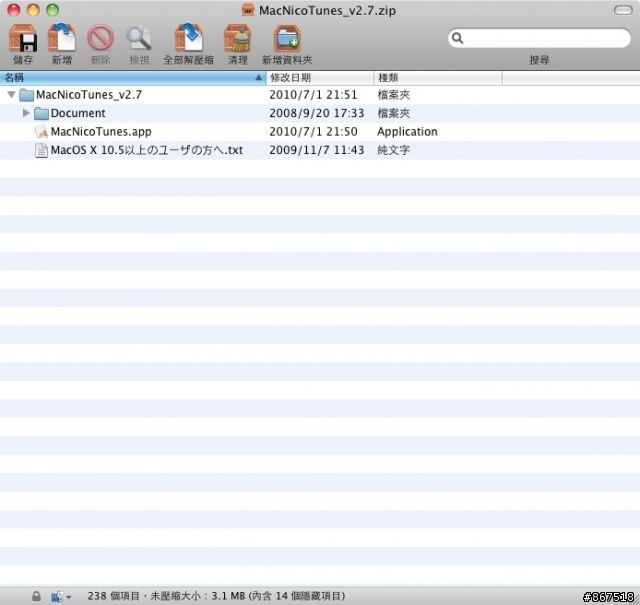Click the Clean (清理) broom icon
The width and height of the screenshot is (640, 605).
(x=238, y=38)
